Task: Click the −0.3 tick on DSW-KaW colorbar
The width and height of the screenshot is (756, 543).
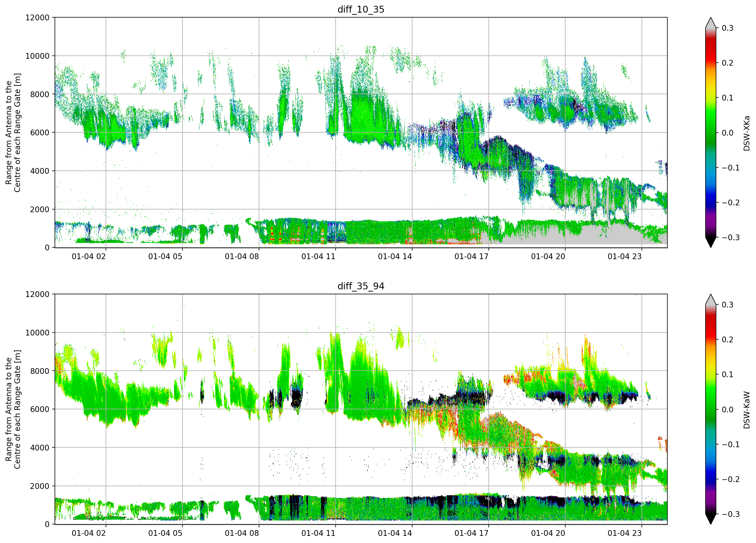Action: 731,514
